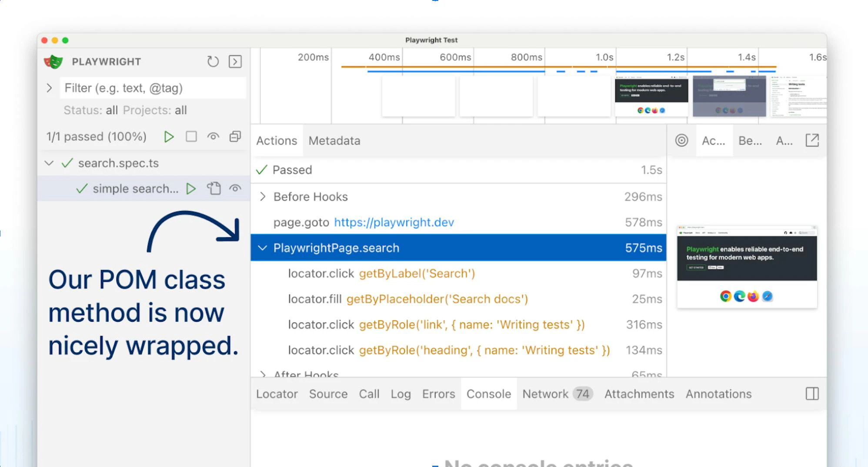
Task: Click the Playwright masks logo
Action: pyautogui.click(x=53, y=62)
